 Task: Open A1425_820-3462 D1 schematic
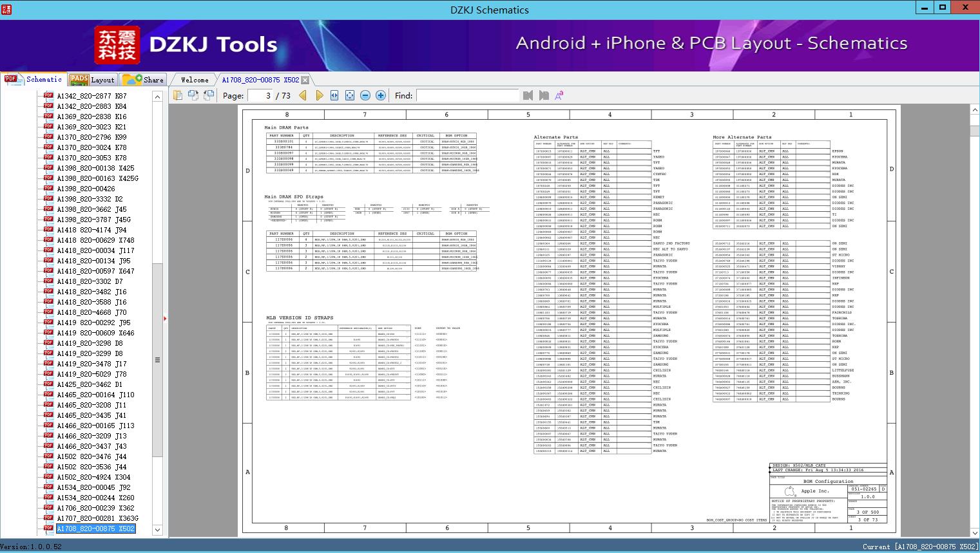[90, 384]
